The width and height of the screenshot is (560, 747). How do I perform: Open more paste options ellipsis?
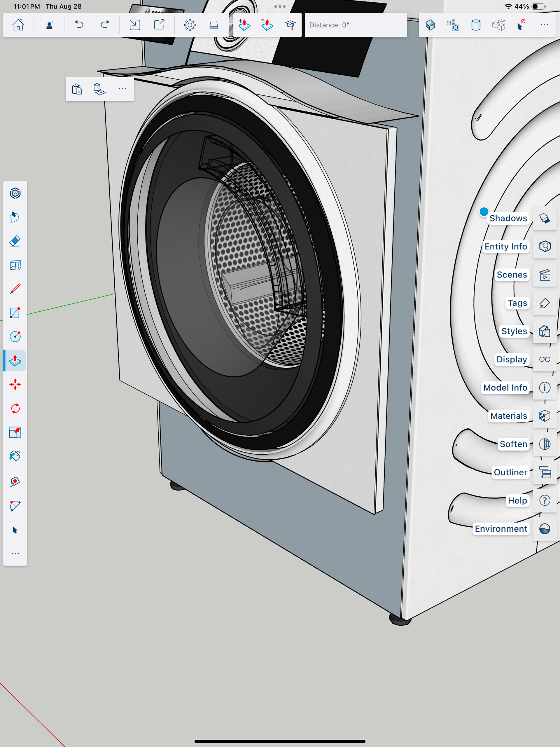point(123,89)
